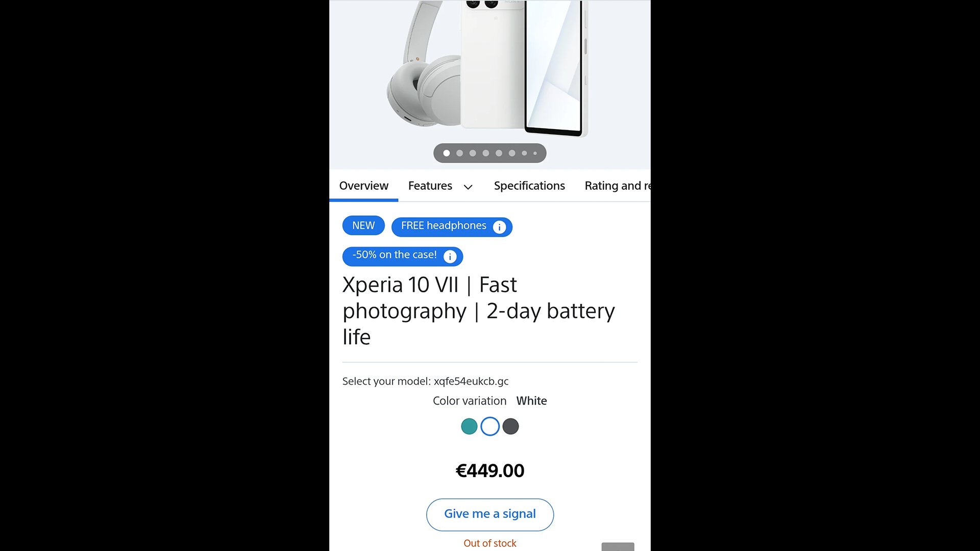Click the -50% on the case badge
Screen dimensions: 980x551
(x=403, y=256)
